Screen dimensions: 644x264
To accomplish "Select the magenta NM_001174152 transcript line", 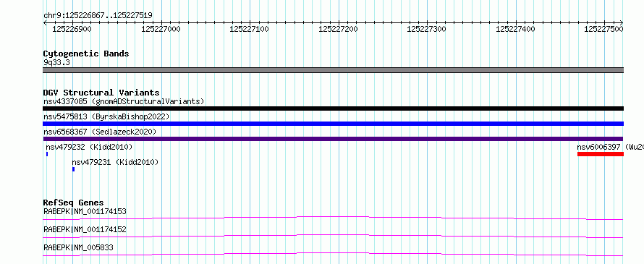I will point(333,236).
